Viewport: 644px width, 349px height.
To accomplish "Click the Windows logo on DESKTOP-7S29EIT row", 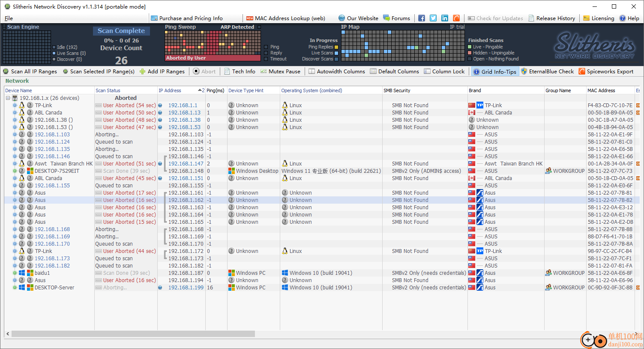I will point(30,171).
